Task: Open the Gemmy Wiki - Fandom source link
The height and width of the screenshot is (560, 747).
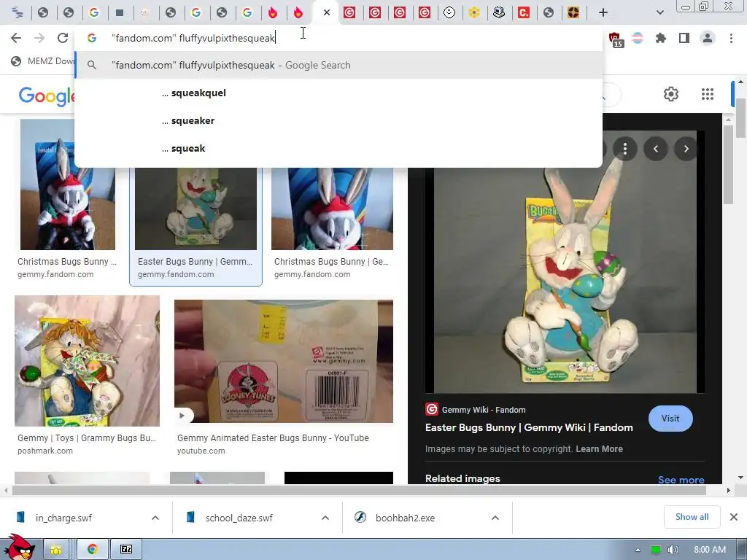Action: click(x=476, y=410)
